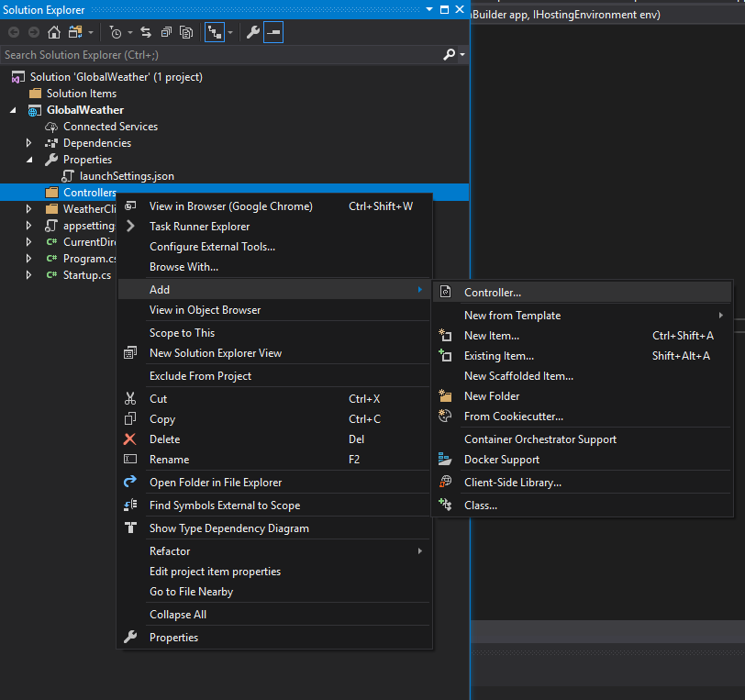Click Sync with Active Document arrows icon
The image size is (745, 700).
(146, 32)
